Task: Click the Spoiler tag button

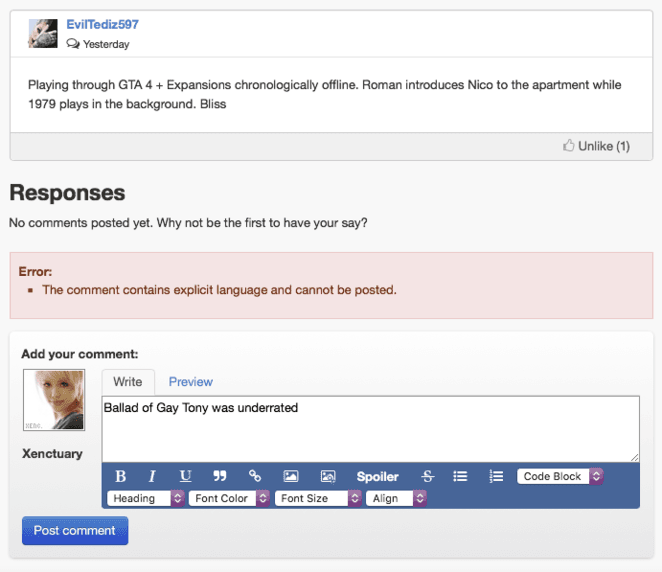Action: 377,477
